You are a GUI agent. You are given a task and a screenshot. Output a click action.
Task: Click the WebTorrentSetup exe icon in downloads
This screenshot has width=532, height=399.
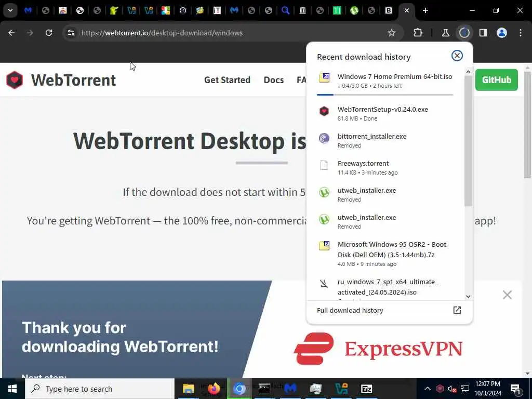click(324, 111)
